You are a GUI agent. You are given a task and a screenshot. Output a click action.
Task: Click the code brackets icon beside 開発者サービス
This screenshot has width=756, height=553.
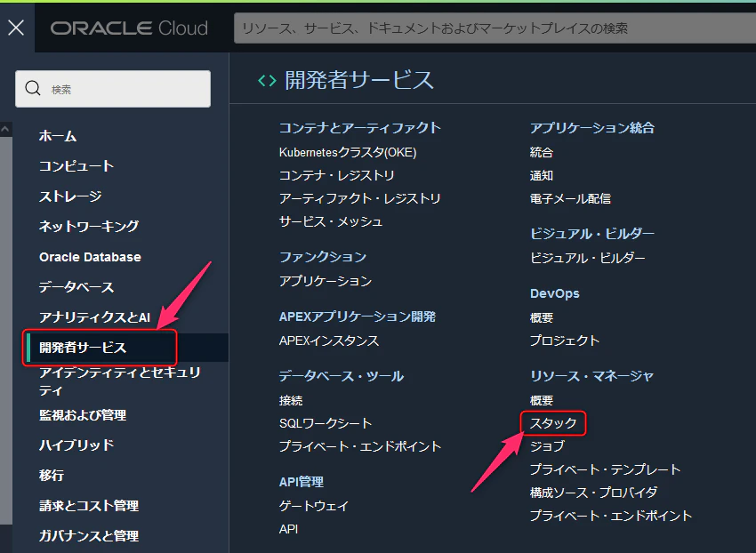coord(267,81)
